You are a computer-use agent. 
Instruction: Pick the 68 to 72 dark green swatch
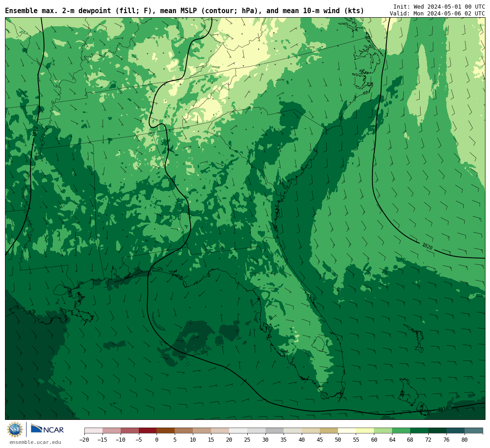pyautogui.click(x=420, y=431)
